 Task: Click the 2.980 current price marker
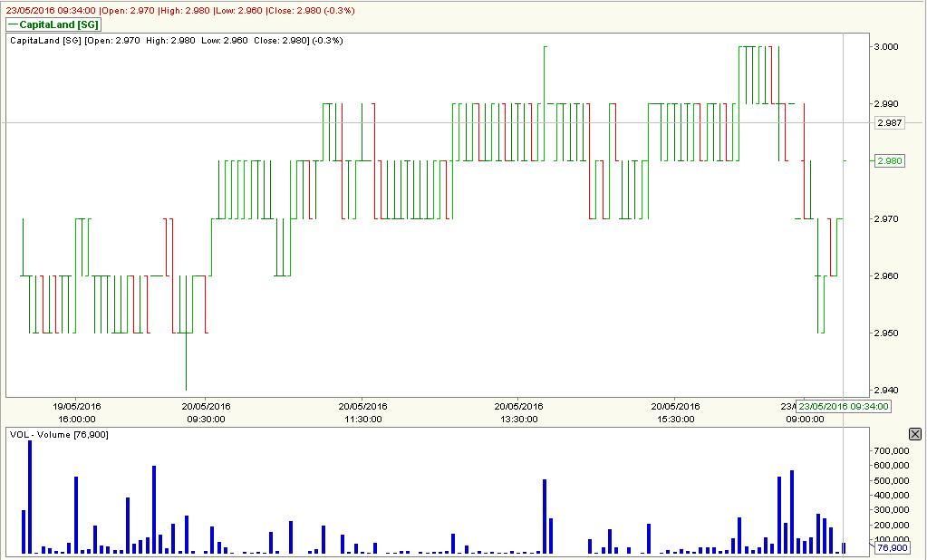[x=890, y=161]
